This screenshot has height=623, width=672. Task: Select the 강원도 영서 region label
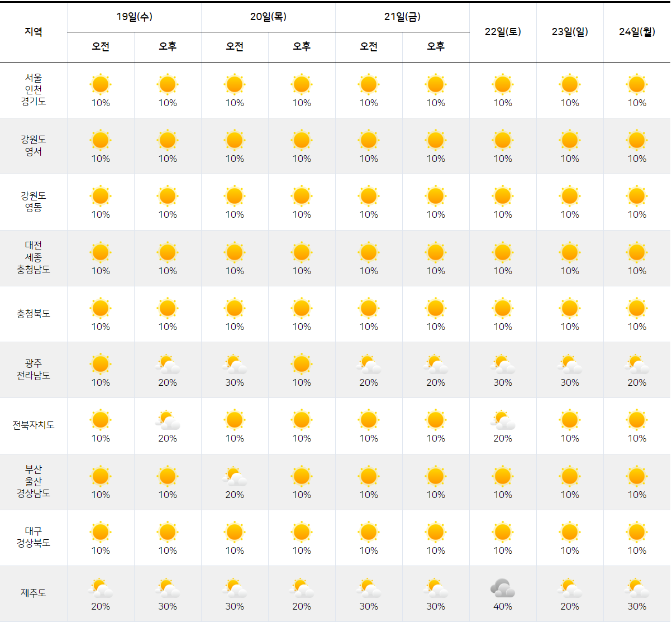34,146
